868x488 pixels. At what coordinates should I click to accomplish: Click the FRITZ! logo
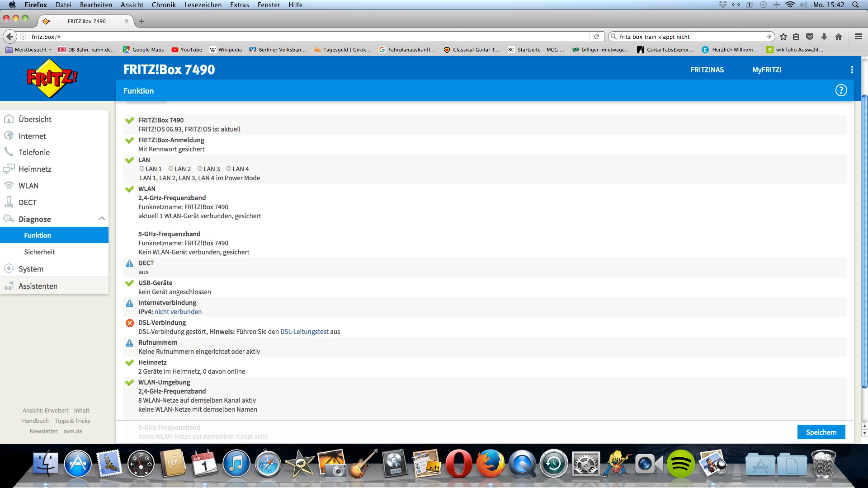[52, 78]
